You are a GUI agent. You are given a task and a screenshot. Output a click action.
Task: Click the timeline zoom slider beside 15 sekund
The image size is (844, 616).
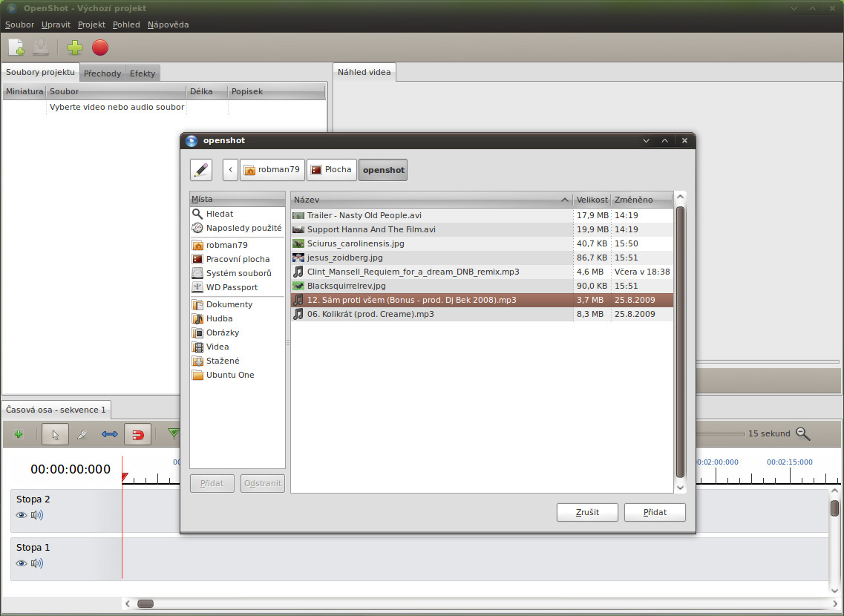[x=720, y=434]
